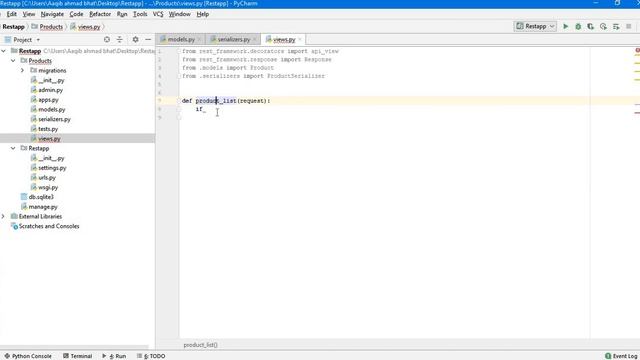Open the Refactor menu
The height and width of the screenshot is (360, 640).
coord(100,14)
